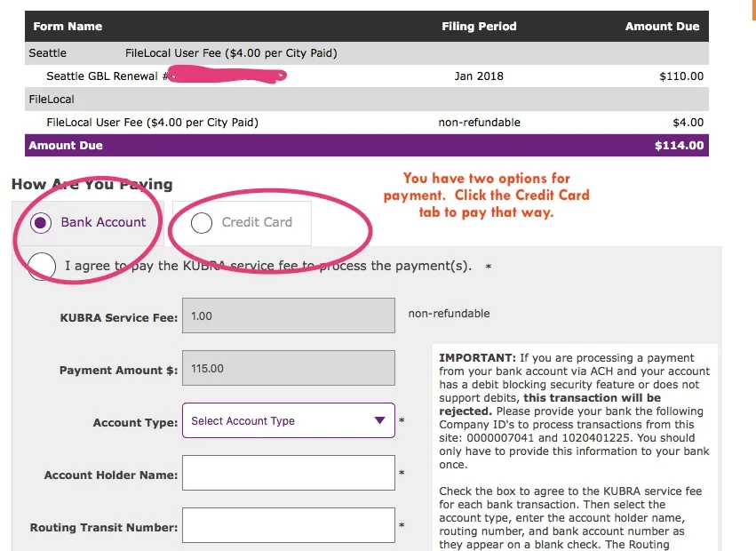The height and width of the screenshot is (551, 756).
Task: Open the Select Account Type dropdown
Action: coord(289,420)
